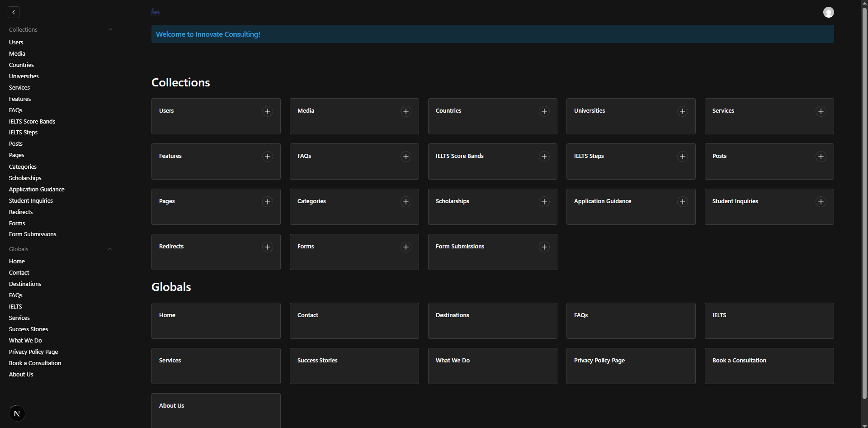Collapse the Collections sidebar group

110,30
